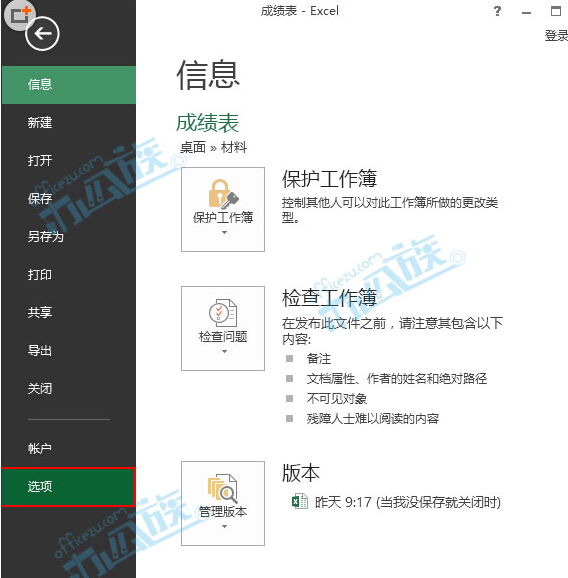Click the 管理版本 magnifier documents icon
The height and width of the screenshot is (578, 568).
click(x=223, y=488)
